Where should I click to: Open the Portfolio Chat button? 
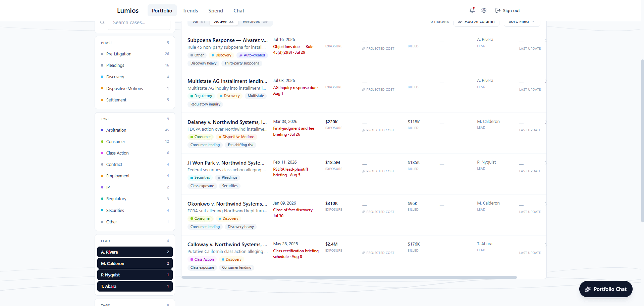point(606,289)
